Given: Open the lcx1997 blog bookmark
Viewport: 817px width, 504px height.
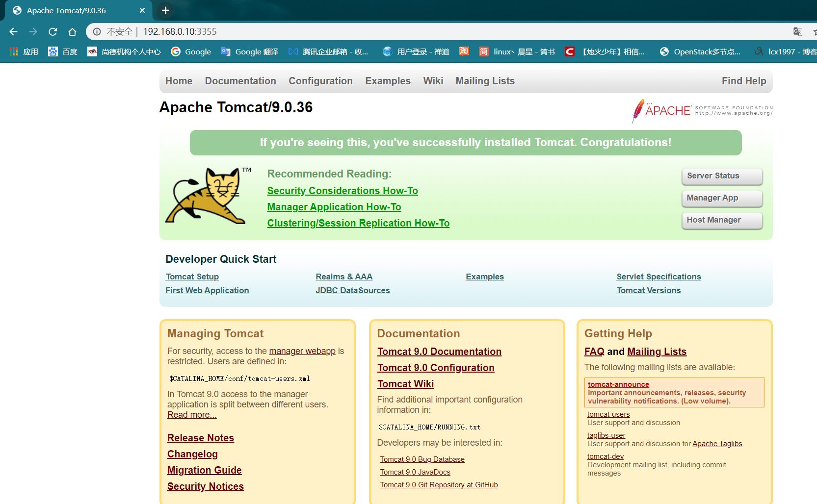Looking at the screenshot, I should click(x=786, y=51).
